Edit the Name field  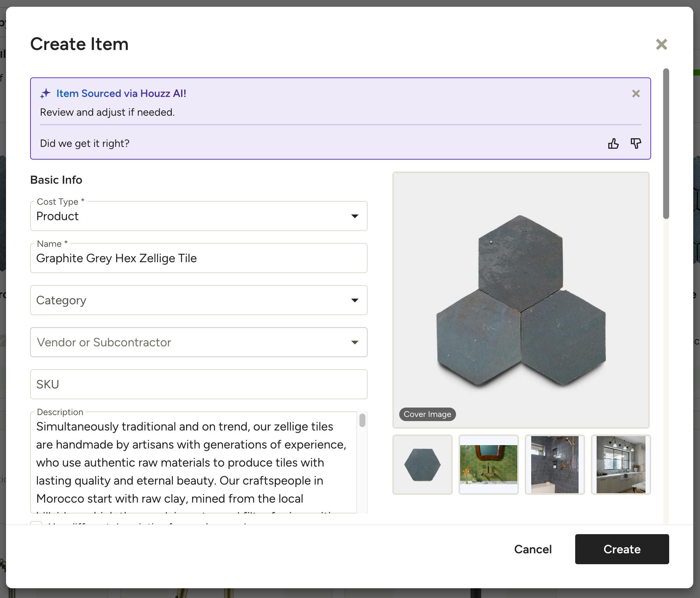(x=199, y=258)
